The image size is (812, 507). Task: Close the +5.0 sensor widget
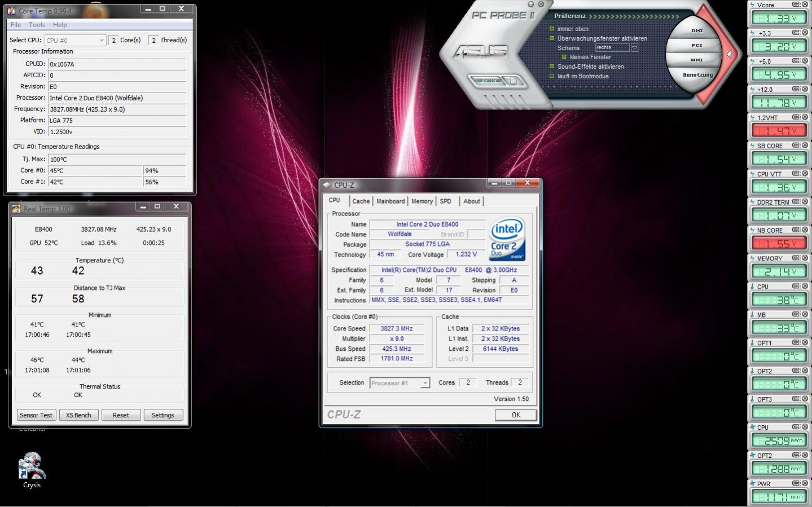coord(805,61)
